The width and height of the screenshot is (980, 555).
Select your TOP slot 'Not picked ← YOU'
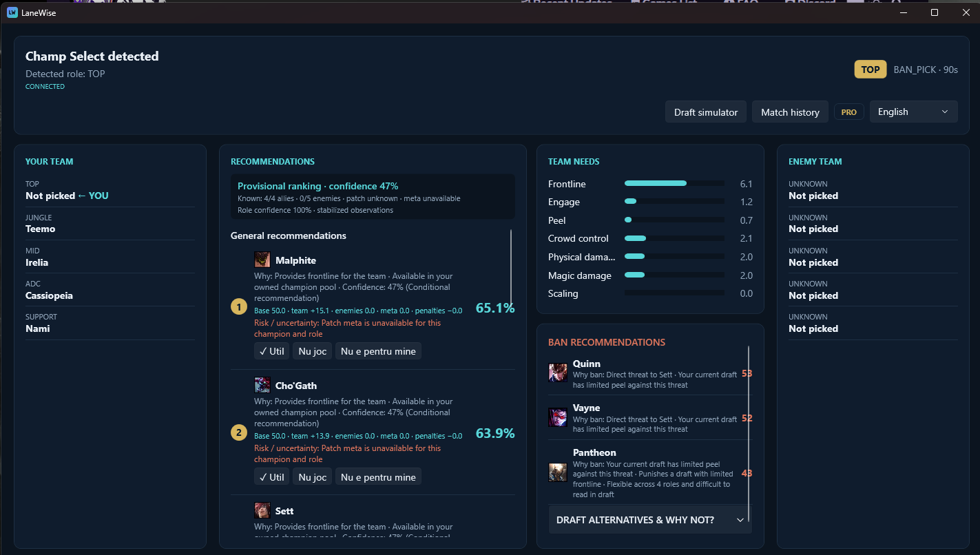click(110, 190)
